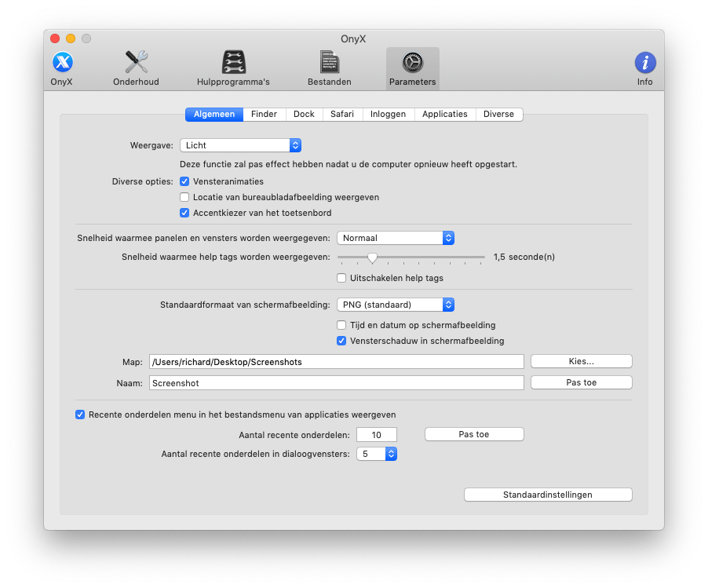708x588 pixels.
Task: Toggle Accentkiezer van het toetsenbord
Action: pos(184,213)
